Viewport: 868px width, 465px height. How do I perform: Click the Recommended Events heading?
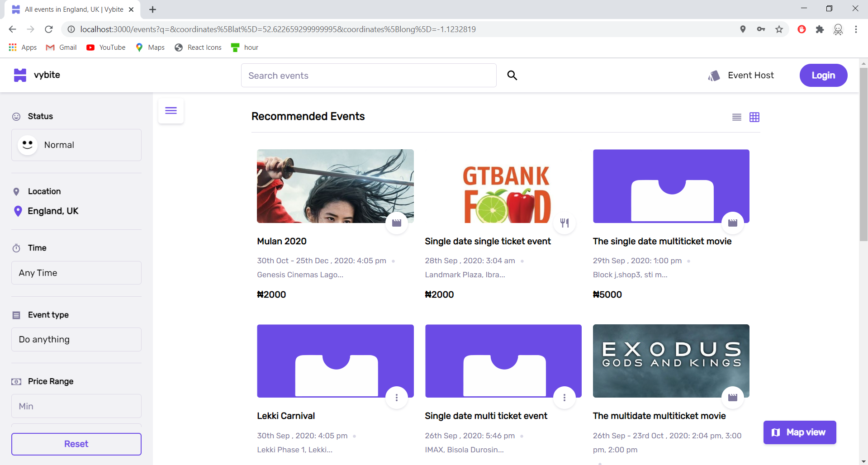[x=308, y=117]
